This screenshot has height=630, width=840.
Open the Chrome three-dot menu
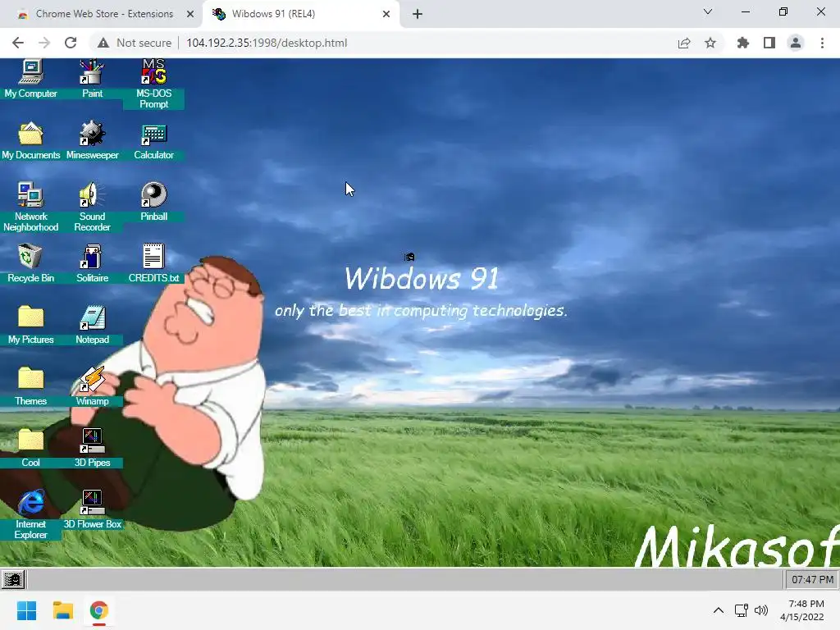[x=822, y=43]
